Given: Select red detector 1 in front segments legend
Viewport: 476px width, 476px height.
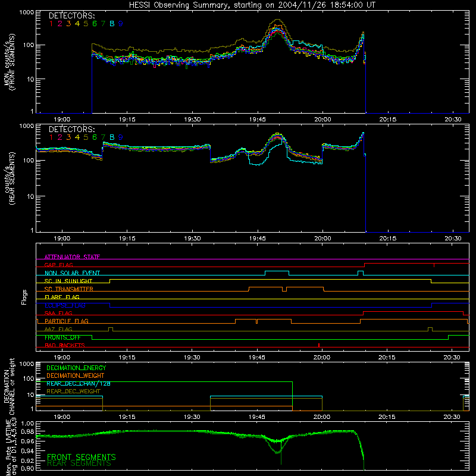Looking at the screenshot, I should (51, 24).
